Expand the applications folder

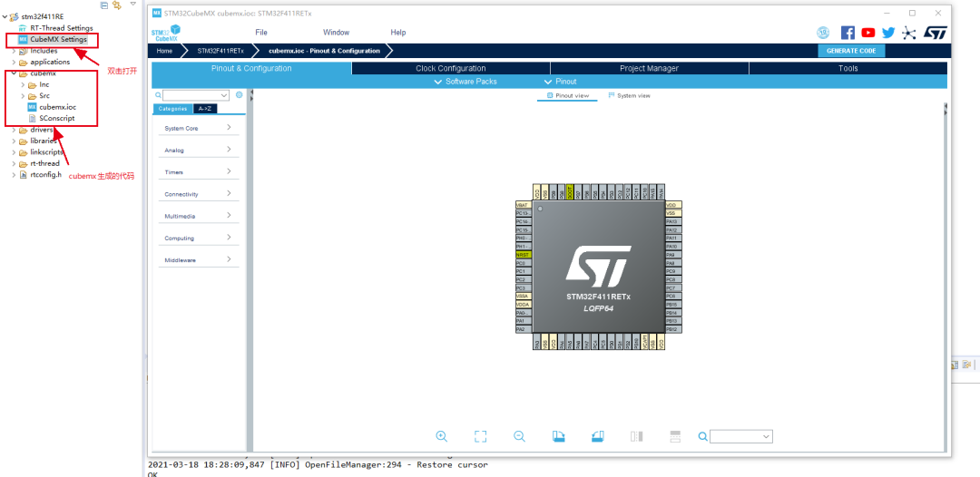pyautogui.click(x=14, y=62)
